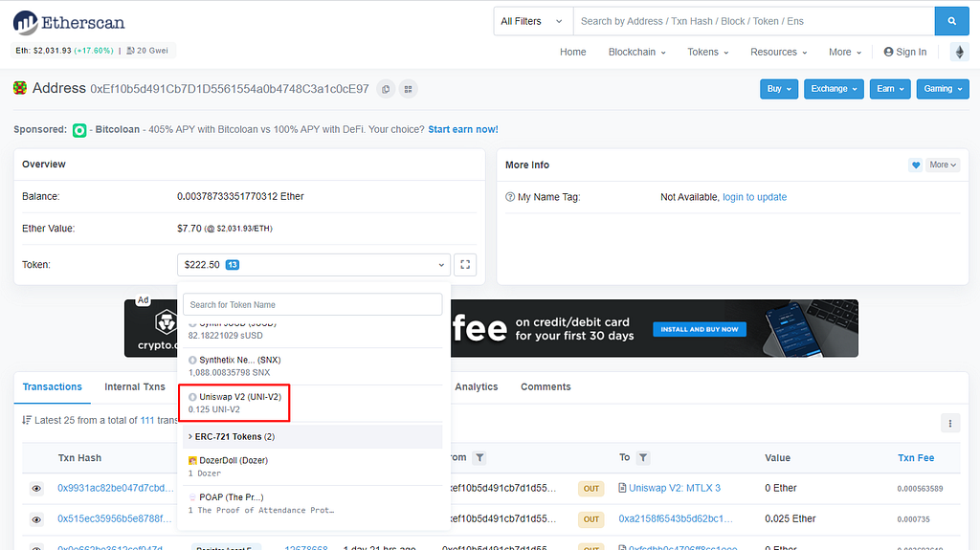Click the 0.000563589 txn fee cell

tap(920, 488)
